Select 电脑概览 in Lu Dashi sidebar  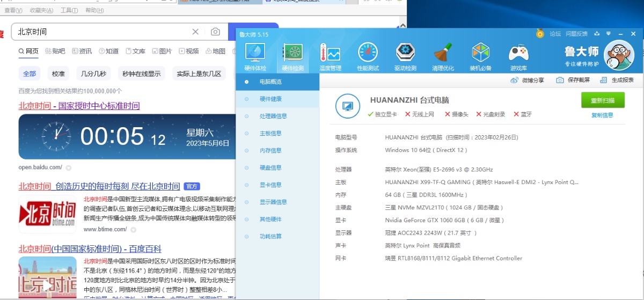coord(277,82)
